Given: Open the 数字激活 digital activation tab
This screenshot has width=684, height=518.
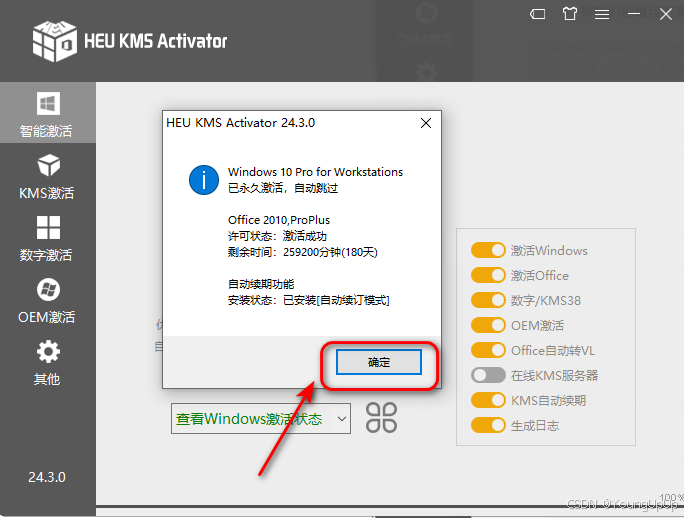Looking at the screenshot, I should click(x=47, y=239).
